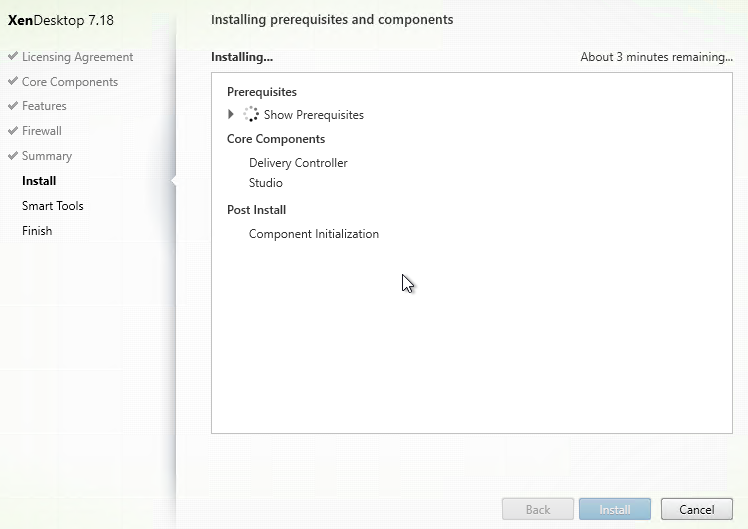
Task: Click the About 3 minutes remaining text
Action: pyautogui.click(x=656, y=57)
